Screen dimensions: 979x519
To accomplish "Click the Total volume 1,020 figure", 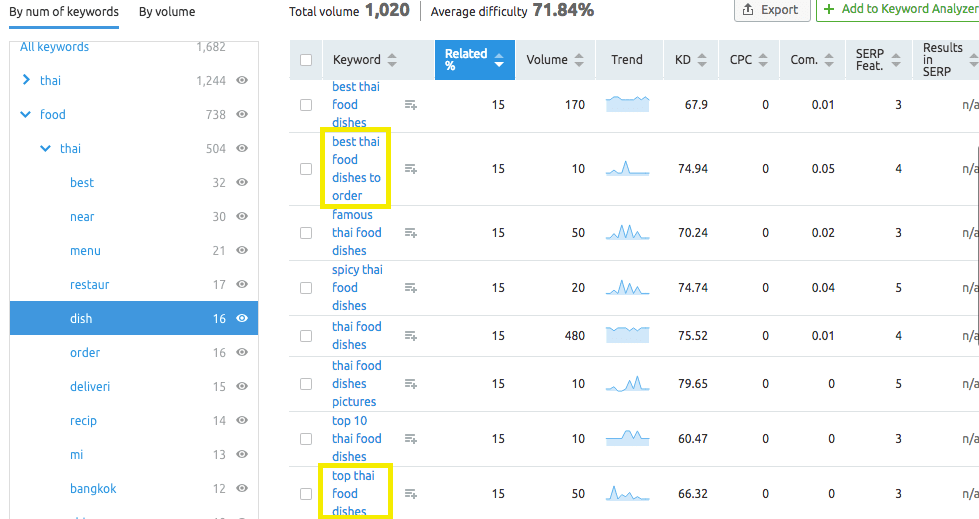I will 387,10.
